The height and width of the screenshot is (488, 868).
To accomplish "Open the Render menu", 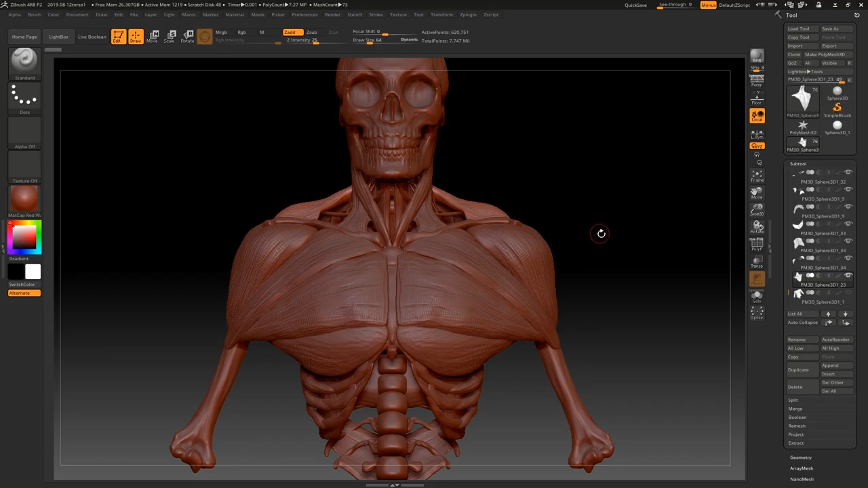I will click(332, 14).
